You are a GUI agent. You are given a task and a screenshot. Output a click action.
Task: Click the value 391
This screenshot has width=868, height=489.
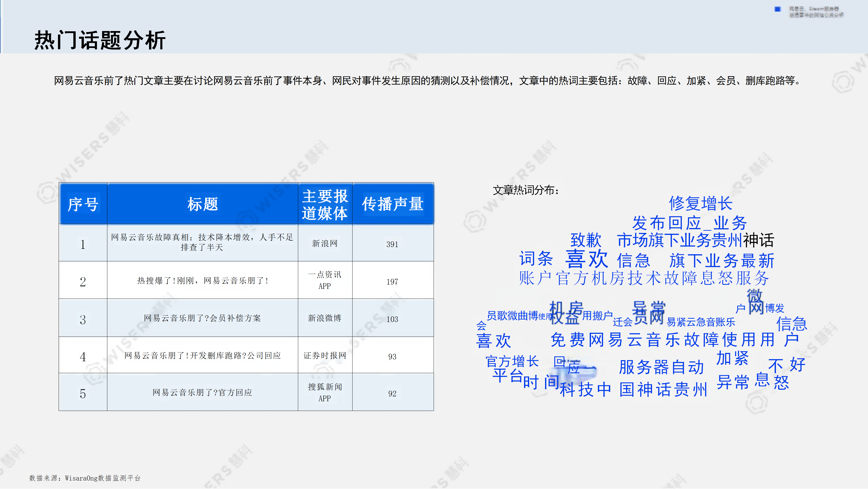click(392, 244)
